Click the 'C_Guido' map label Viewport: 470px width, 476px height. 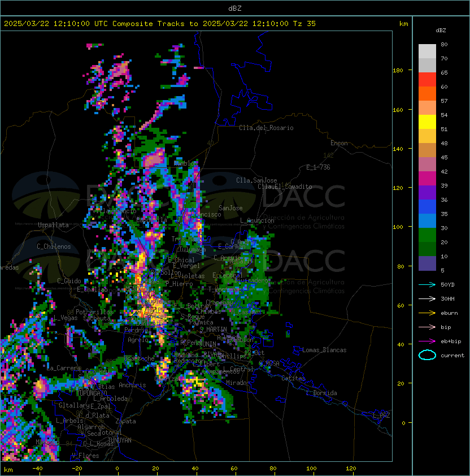coord(69,281)
